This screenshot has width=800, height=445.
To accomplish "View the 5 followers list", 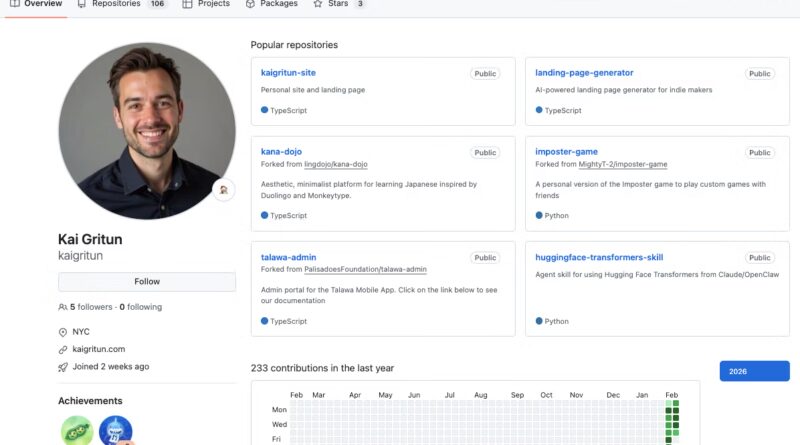I will click(x=91, y=307).
